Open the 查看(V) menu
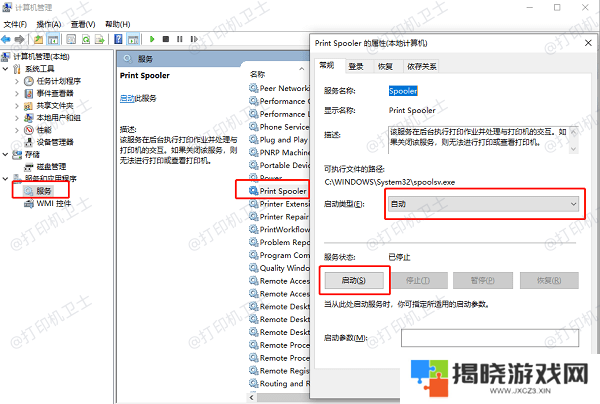This screenshot has height=404, width=600. (x=83, y=24)
